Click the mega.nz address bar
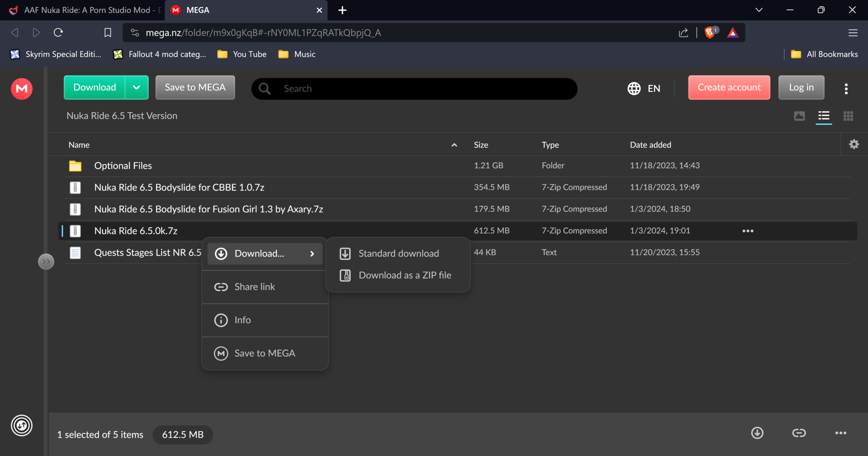Image resolution: width=868 pixels, height=456 pixels. (x=263, y=33)
